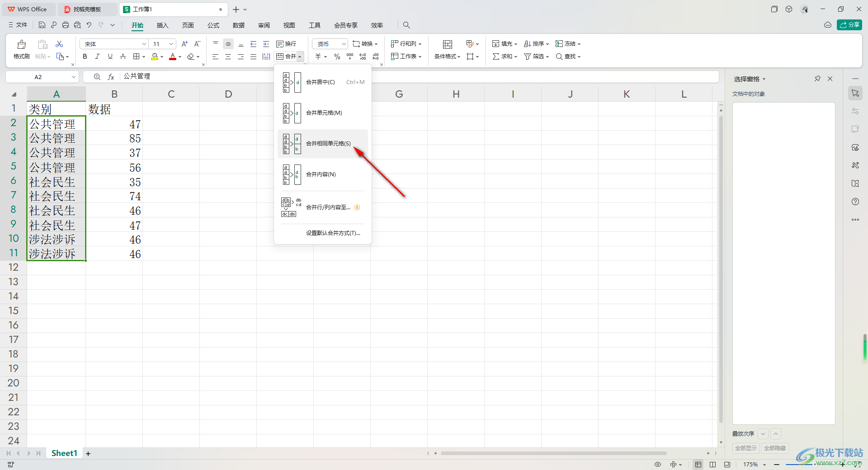Click the thousands separator icon

tap(350, 56)
